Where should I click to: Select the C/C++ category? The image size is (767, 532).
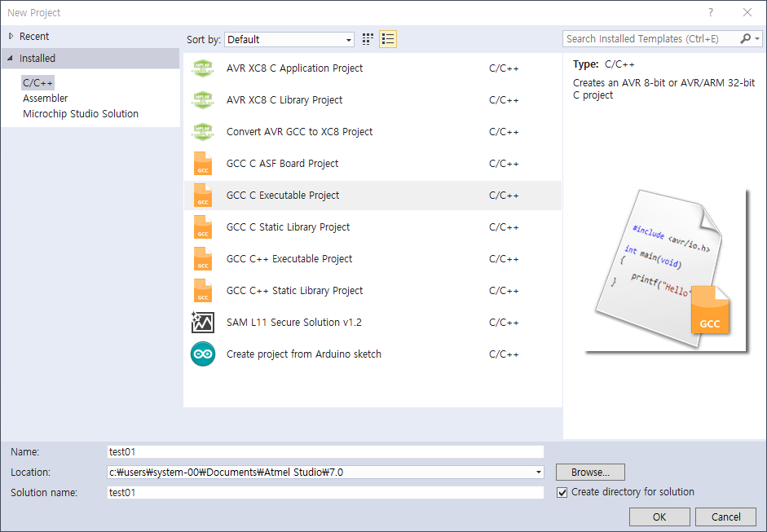pyautogui.click(x=37, y=82)
